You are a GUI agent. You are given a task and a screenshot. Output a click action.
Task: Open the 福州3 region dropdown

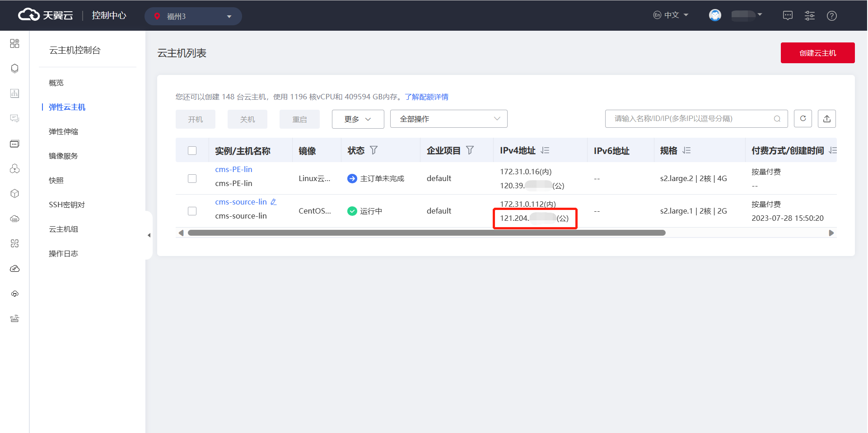pos(193,16)
